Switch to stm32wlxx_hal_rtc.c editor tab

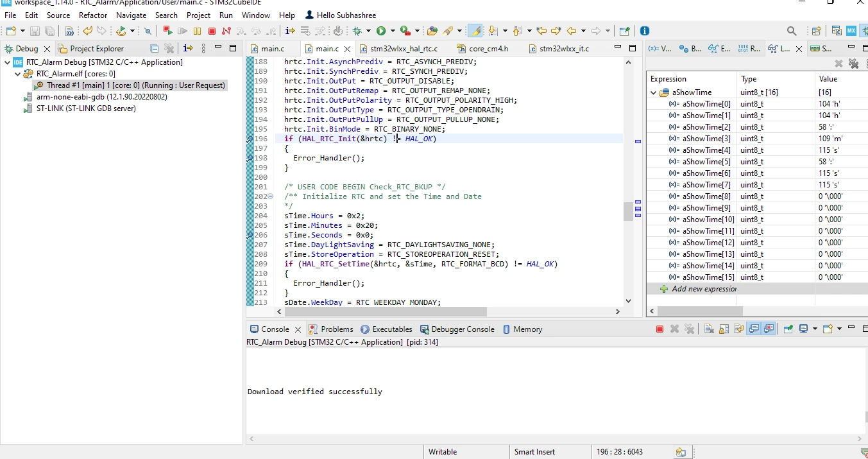[399, 48]
